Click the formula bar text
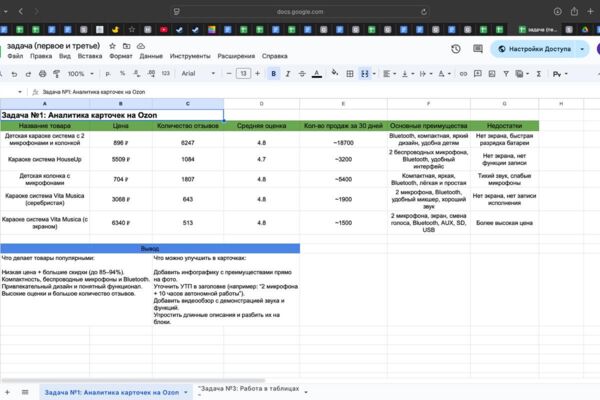Screen dimensions: 600x400 (x=94, y=92)
